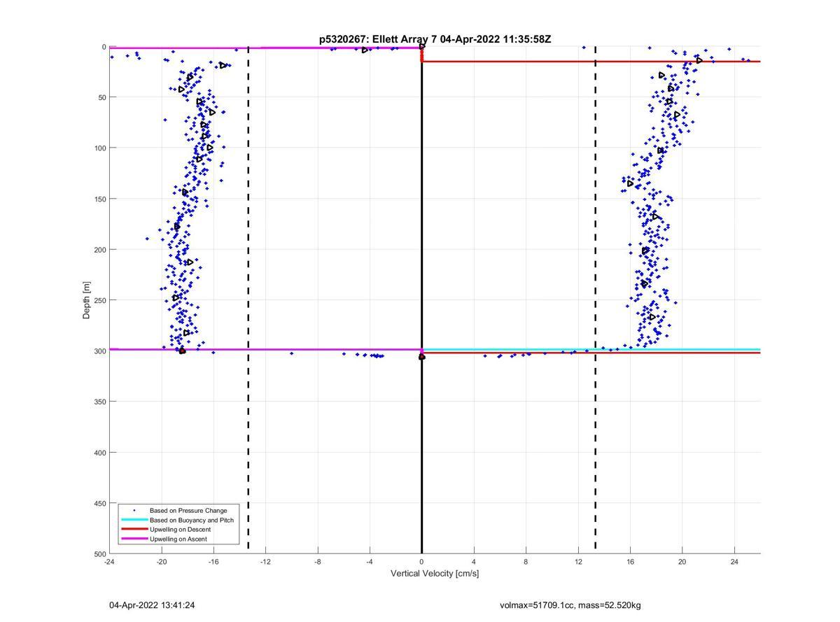The image size is (840, 622).
Task: Click the cyan Buoyancy and Pitch line at depth 300
Action: pos(591,349)
